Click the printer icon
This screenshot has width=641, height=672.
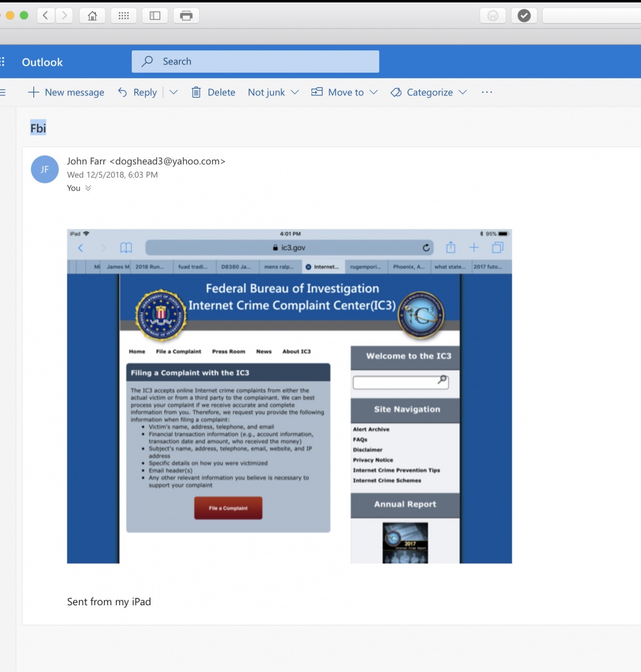pos(186,16)
